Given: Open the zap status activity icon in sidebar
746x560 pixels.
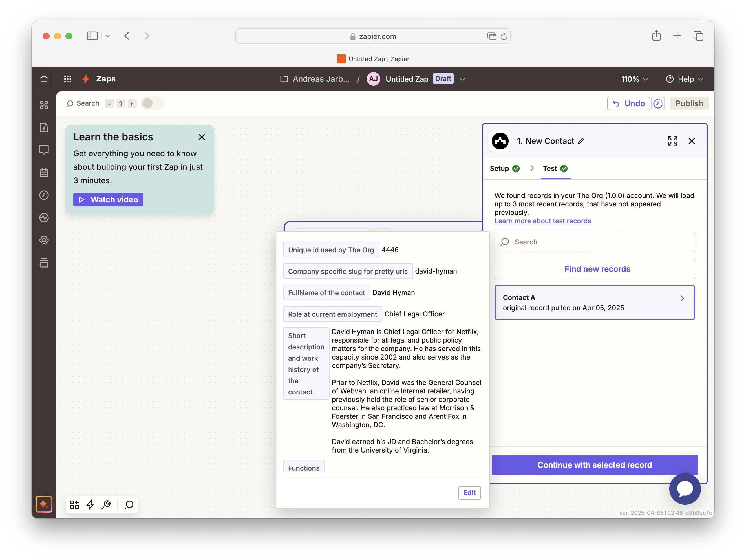Looking at the screenshot, I should (x=44, y=218).
